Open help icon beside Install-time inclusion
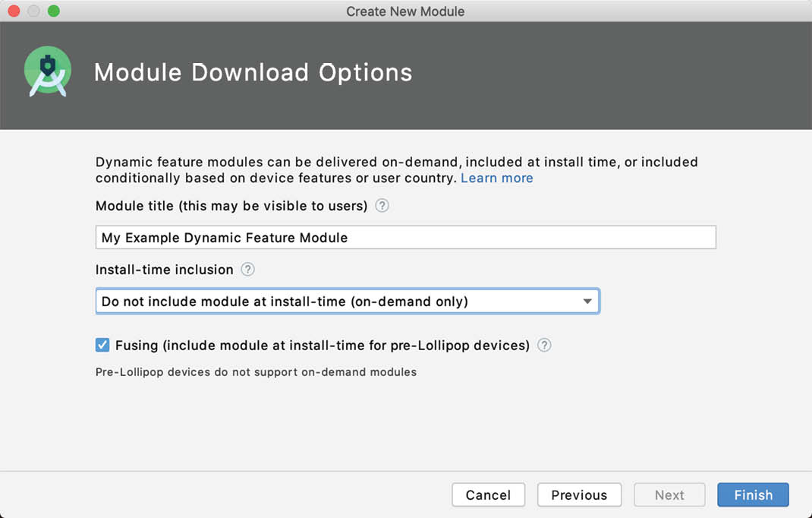 pos(248,270)
